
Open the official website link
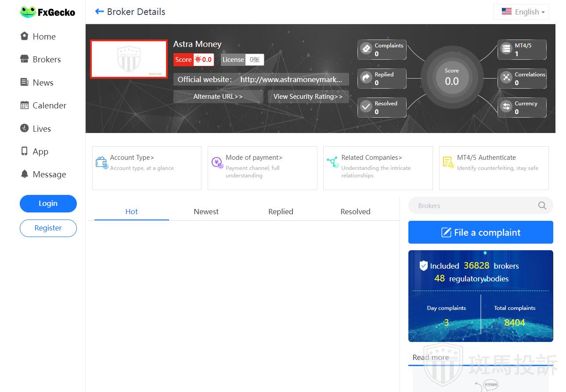291,79
